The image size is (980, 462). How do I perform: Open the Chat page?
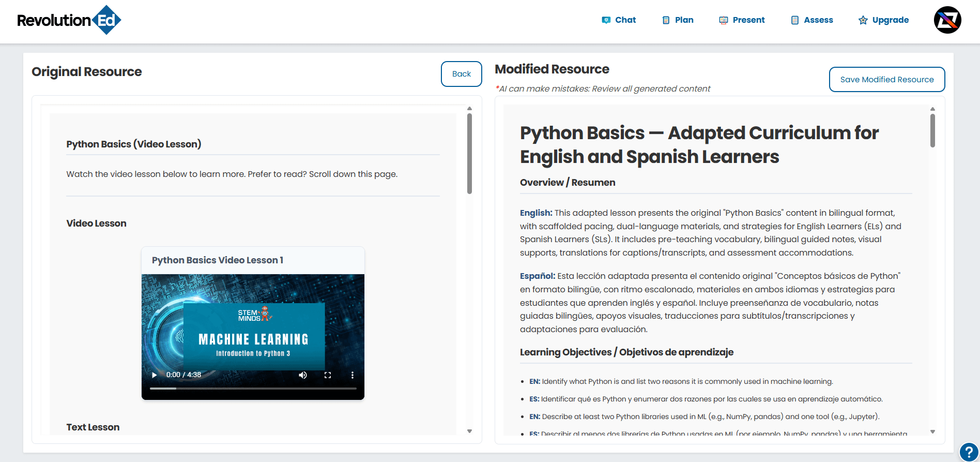[619, 20]
